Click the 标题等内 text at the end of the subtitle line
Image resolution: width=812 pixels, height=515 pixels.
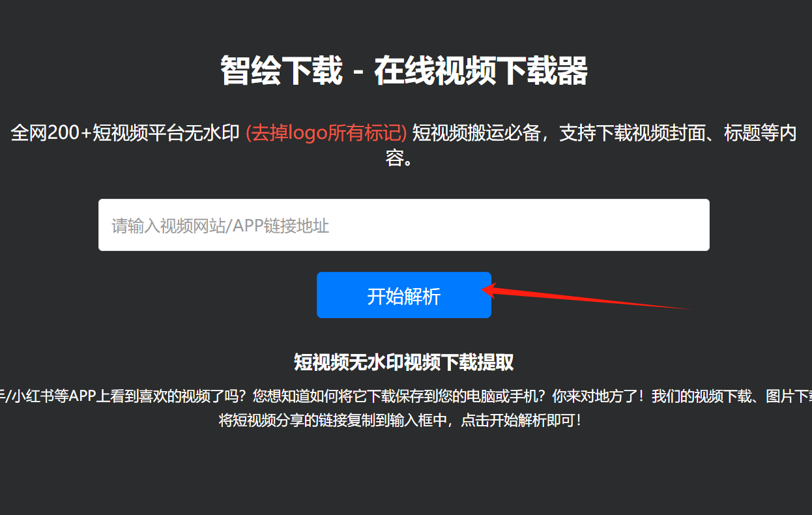[760, 134]
